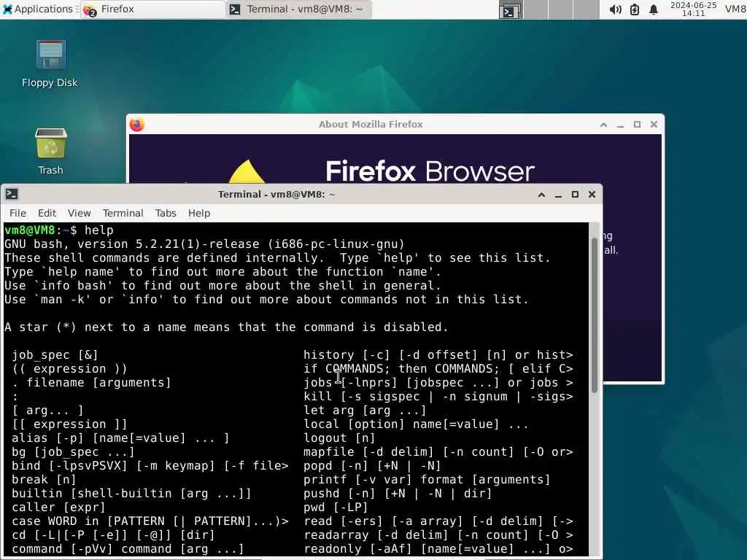Roll up the Terminal window with caret button
Screen dimensions: 747x560
(x=541, y=194)
